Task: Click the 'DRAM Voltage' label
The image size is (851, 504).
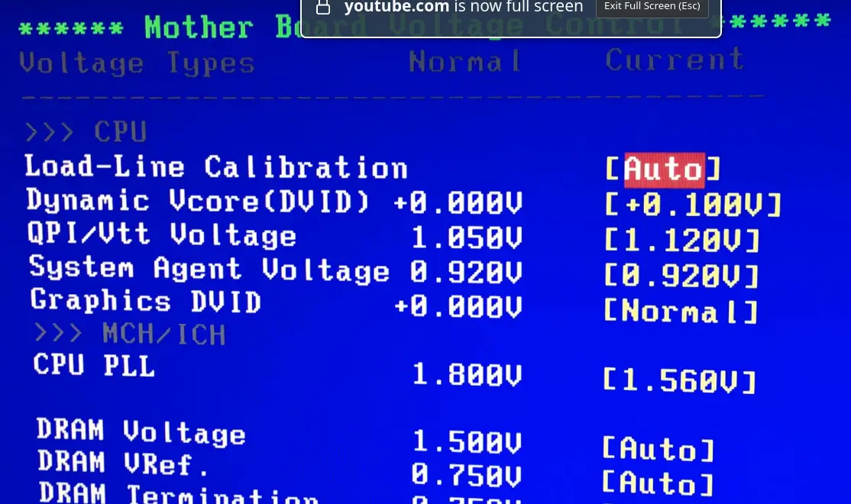Action: point(141,433)
